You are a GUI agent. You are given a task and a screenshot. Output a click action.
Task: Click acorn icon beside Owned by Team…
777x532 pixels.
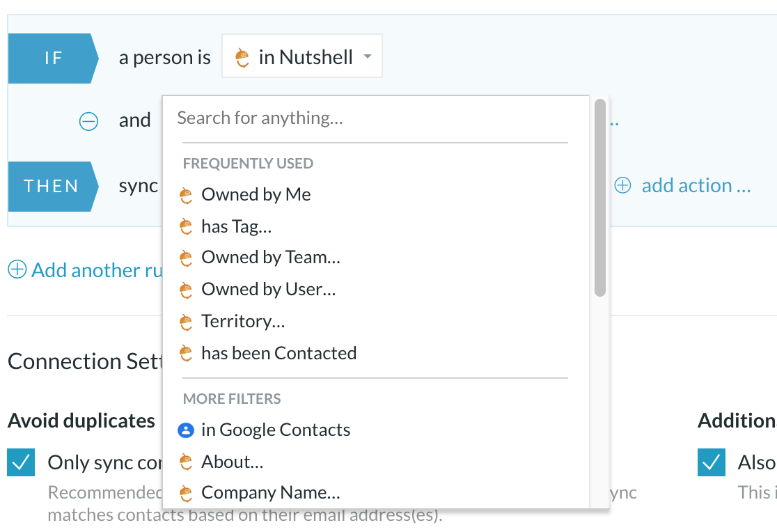[x=186, y=258]
